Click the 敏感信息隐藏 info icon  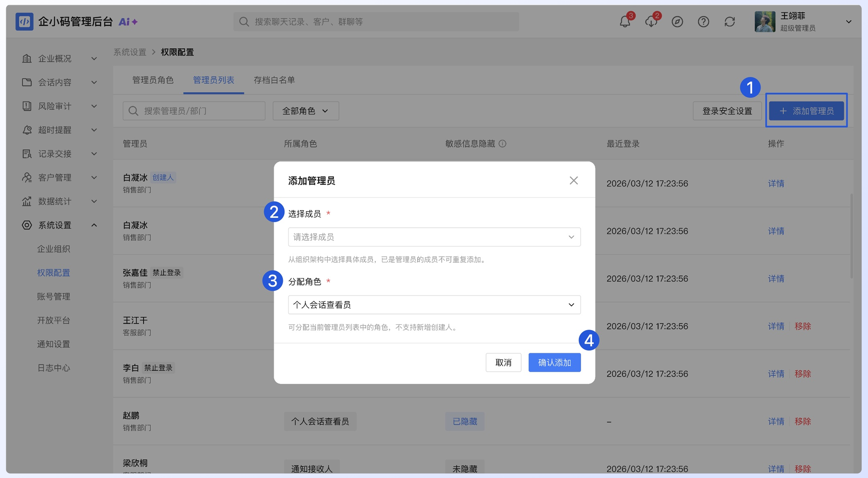pyautogui.click(x=502, y=144)
